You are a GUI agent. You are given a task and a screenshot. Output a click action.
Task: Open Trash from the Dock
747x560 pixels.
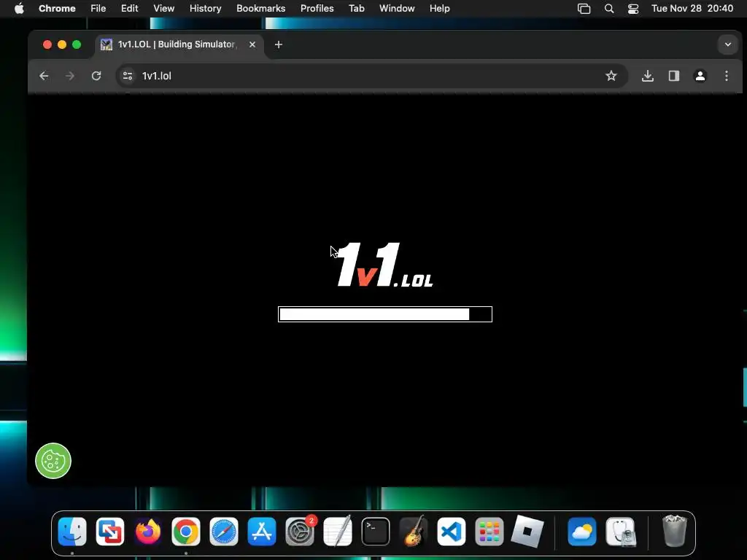click(675, 532)
